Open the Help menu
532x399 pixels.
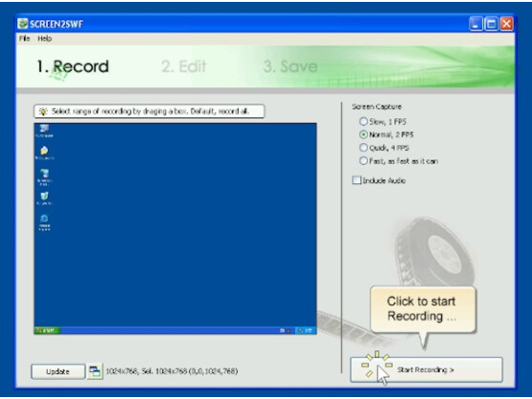(x=45, y=38)
